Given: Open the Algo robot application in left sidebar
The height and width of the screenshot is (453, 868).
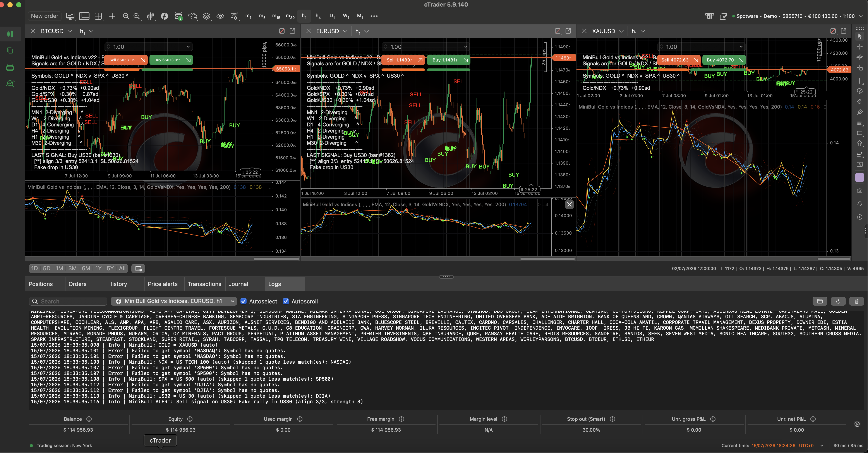Looking at the screenshot, I should tap(10, 67).
